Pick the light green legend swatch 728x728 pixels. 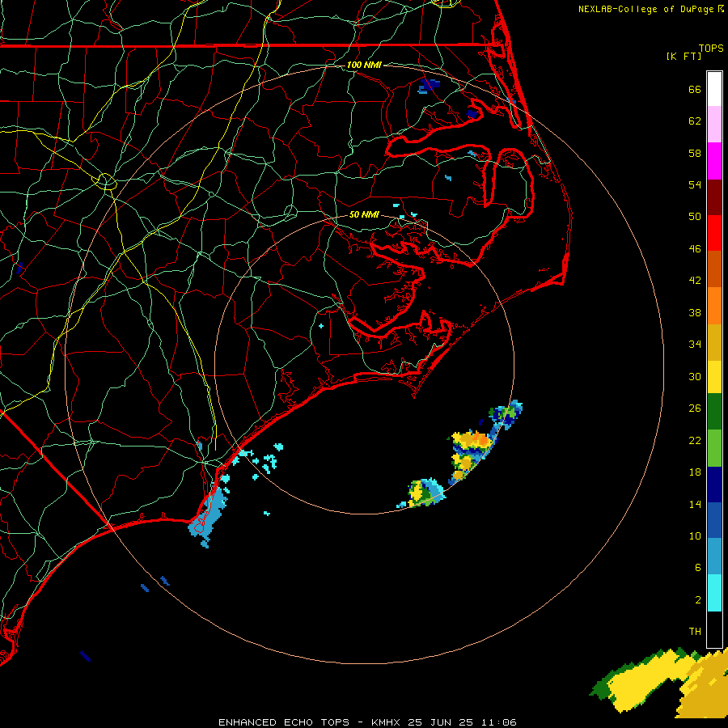[714, 448]
